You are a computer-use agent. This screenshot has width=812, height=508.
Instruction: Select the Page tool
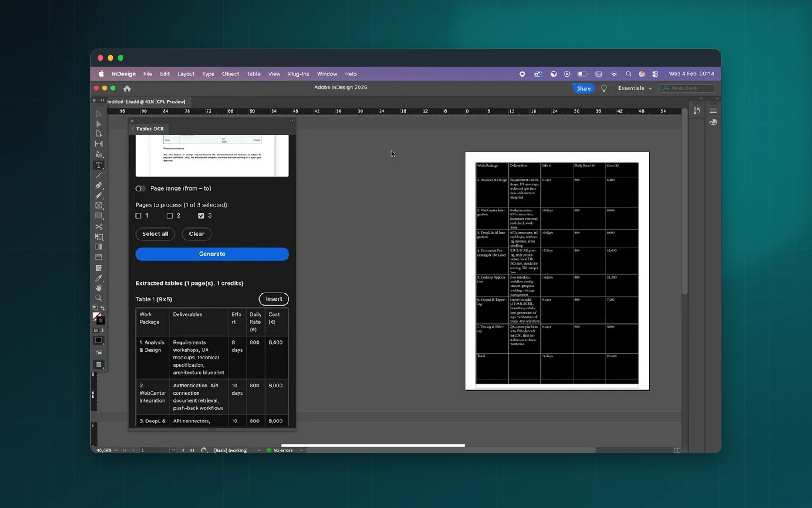point(99,134)
